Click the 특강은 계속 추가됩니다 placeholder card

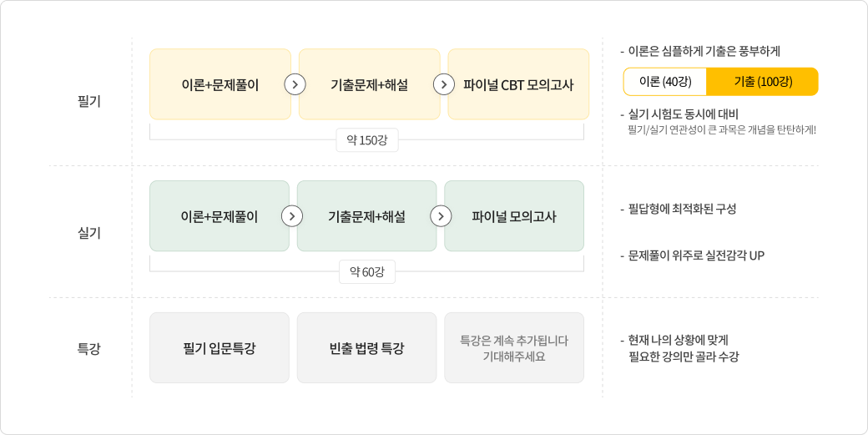pyautogui.click(x=514, y=348)
